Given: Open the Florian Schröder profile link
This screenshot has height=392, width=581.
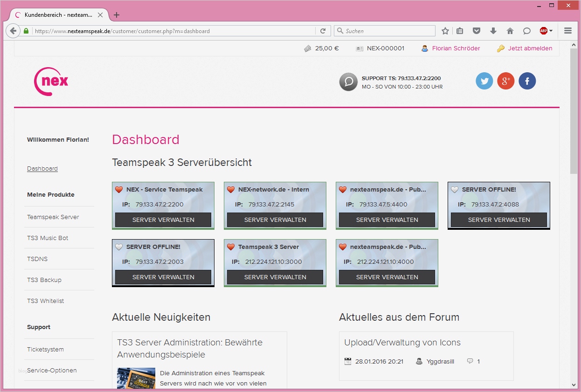Looking at the screenshot, I should [x=456, y=48].
